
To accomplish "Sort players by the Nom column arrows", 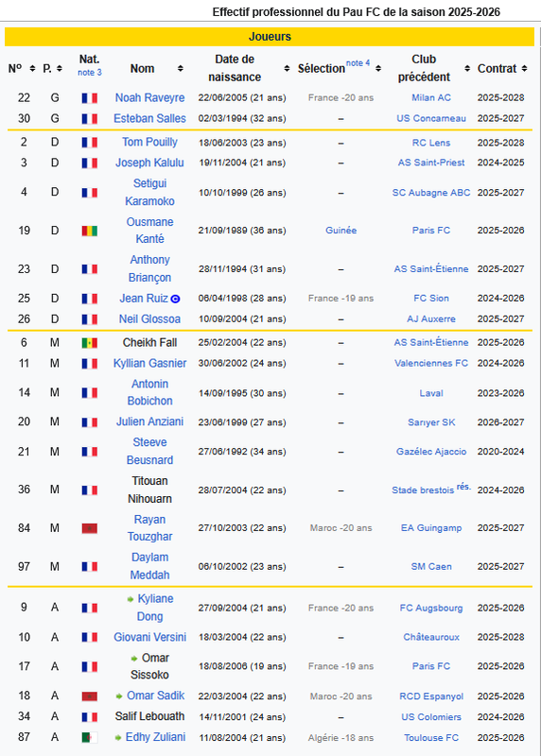I will [180, 68].
